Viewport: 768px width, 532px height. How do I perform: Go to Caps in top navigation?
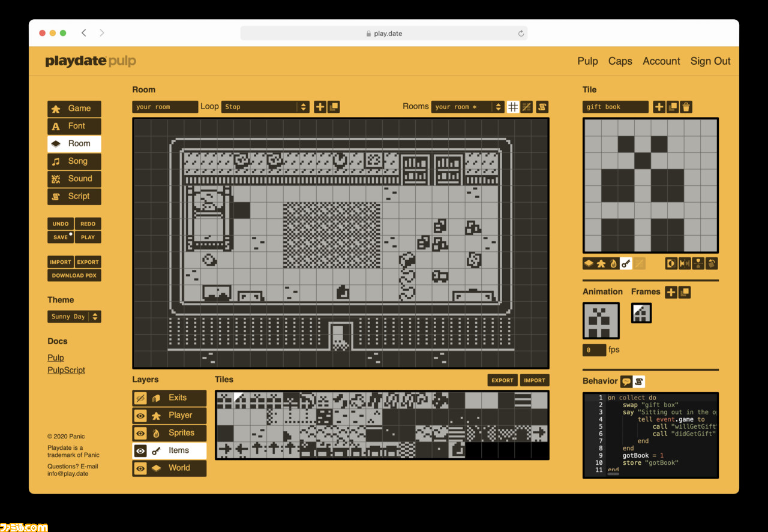pyautogui.click(x=620, y=61)
